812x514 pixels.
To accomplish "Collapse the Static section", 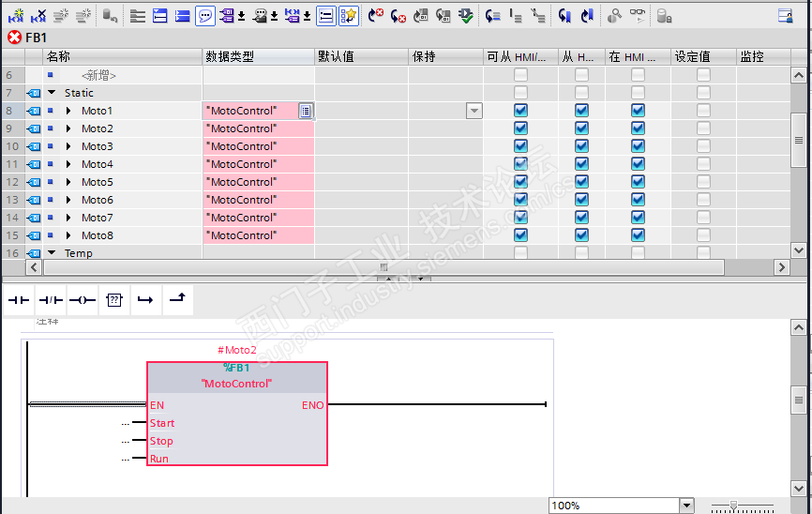I will (52, 93).
